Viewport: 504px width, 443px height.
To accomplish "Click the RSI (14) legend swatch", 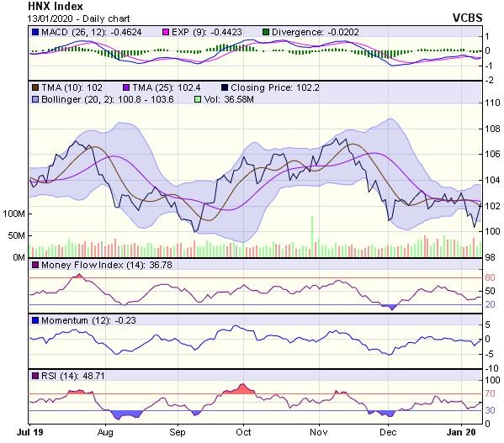I will (35, 376).
